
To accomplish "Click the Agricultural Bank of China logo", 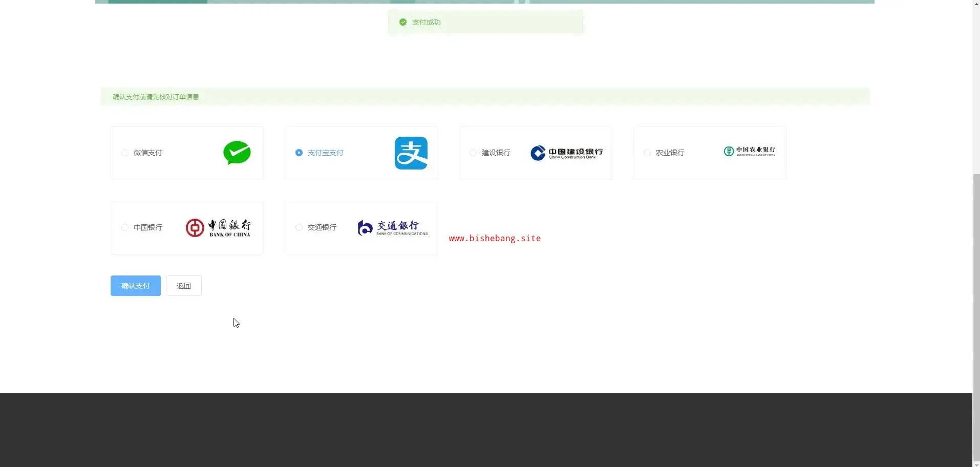I will [x=749, y=151].
